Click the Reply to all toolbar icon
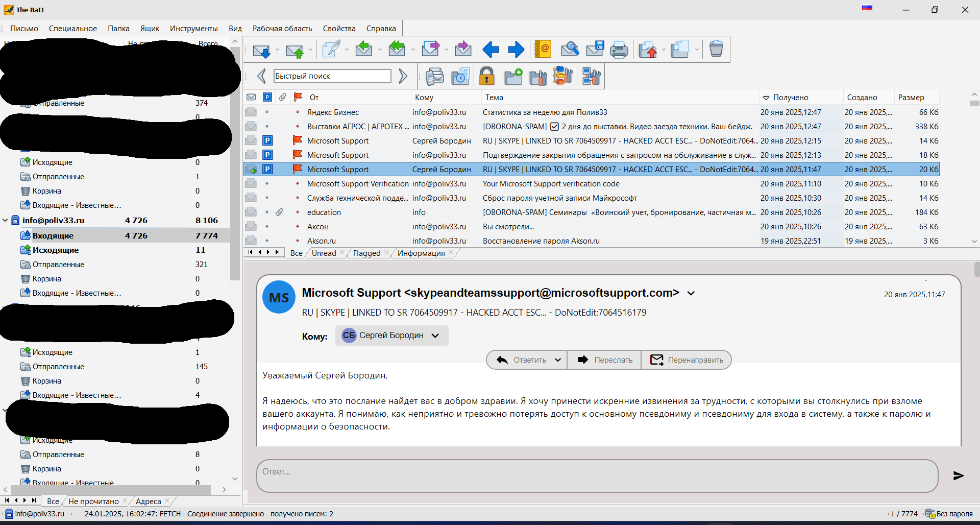The height and width of the screenshot is (525, 980). pyautogui.click(x=397, y=50)
